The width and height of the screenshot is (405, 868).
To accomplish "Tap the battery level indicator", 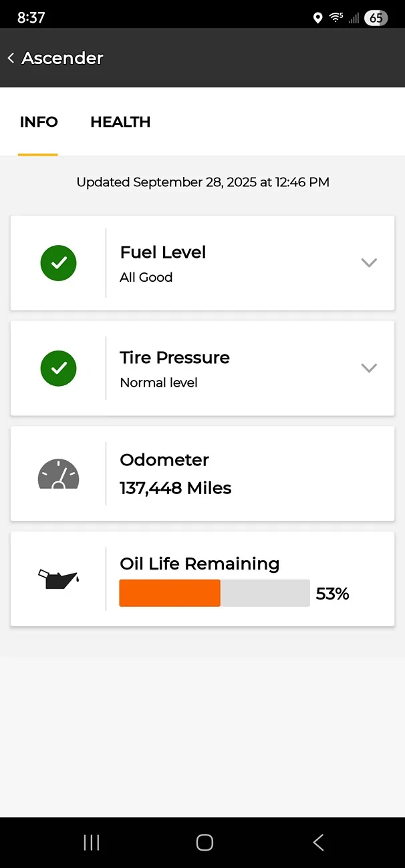I will pos(376,18).
